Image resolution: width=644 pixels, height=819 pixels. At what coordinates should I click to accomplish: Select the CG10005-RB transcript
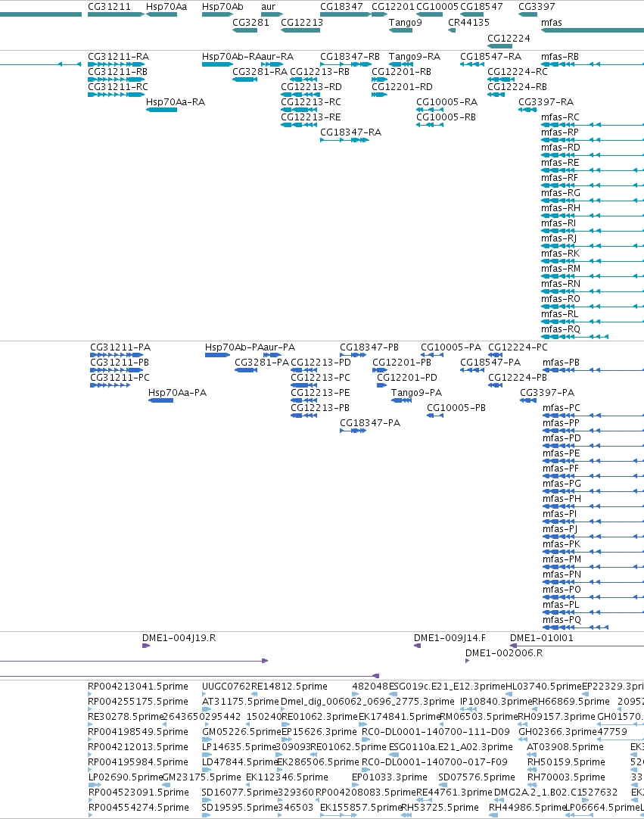[x=429, y=125]
